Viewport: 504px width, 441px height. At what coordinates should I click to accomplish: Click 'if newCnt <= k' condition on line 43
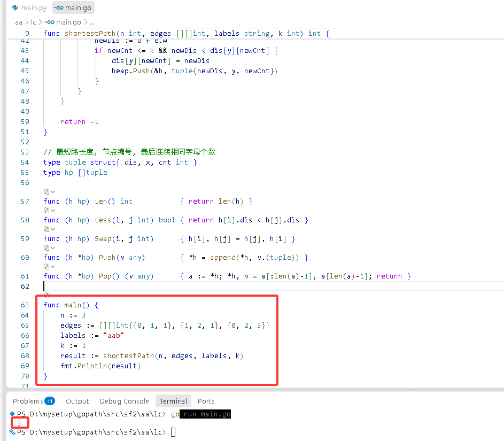[124, 51]
